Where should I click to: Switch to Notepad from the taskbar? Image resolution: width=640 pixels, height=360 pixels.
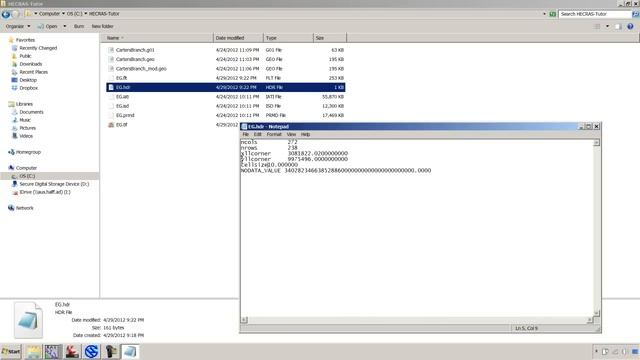[x=130, y=351]
